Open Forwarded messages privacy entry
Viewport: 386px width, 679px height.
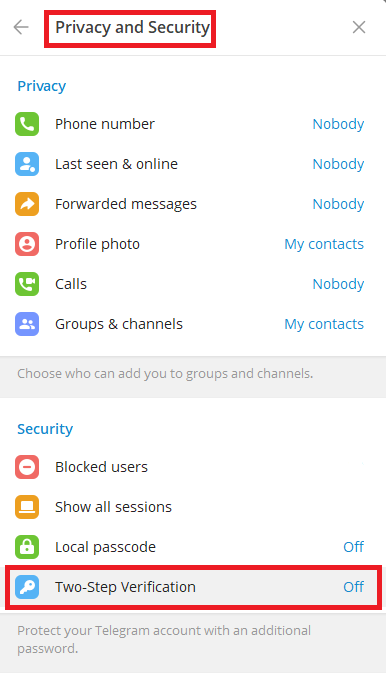(x=193, y=204)
